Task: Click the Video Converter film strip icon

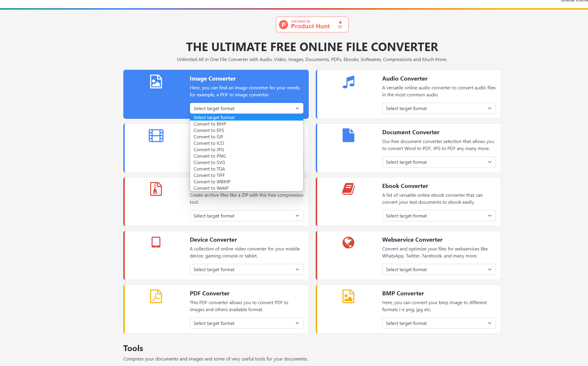Action: click(156, 135)
